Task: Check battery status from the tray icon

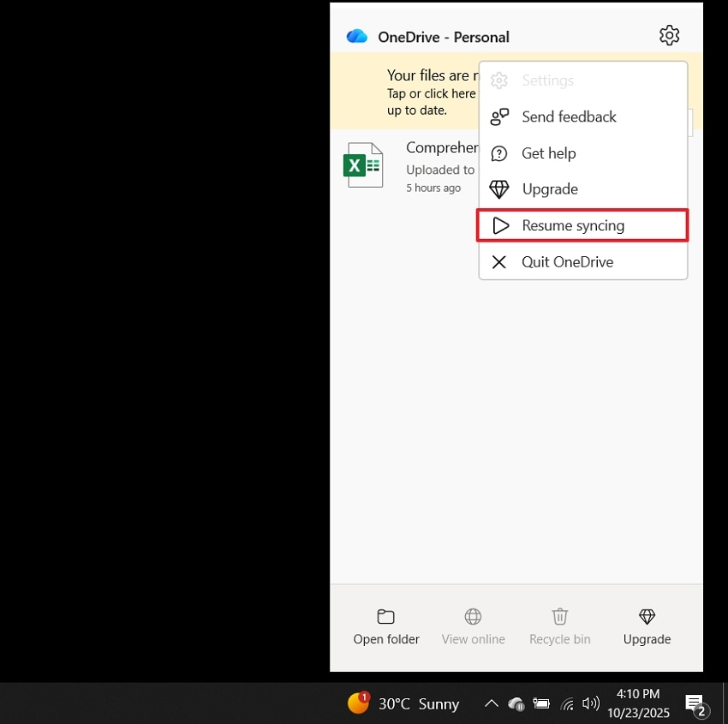Action: (x=541, y=703)
